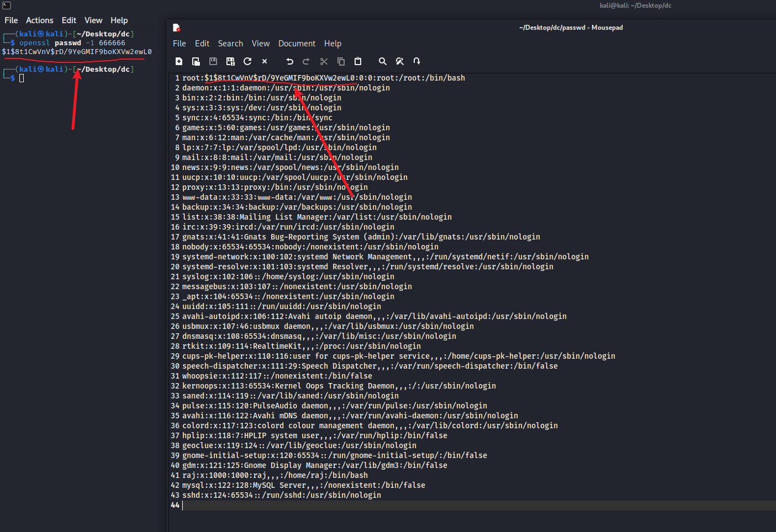The image size is (776, 532).
Task: Click the www-data line in editor
Action: point(297,197)
